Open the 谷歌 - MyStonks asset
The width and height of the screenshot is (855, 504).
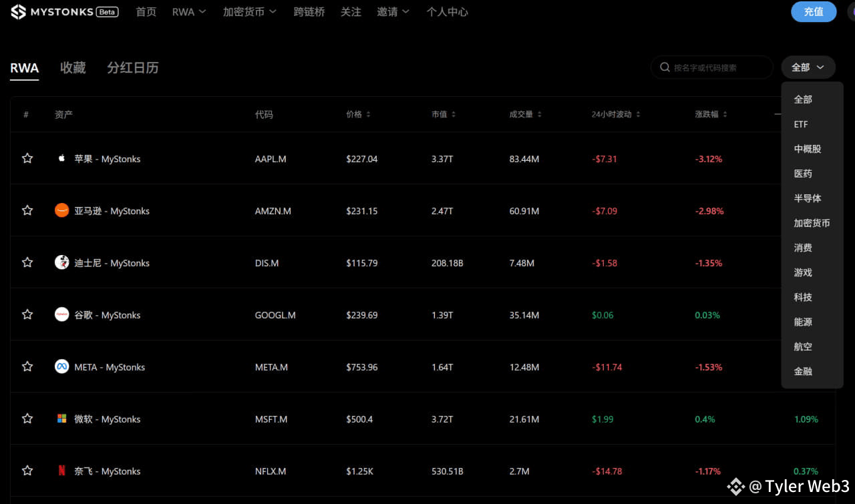pyautogui.click(x=108, y=315)
